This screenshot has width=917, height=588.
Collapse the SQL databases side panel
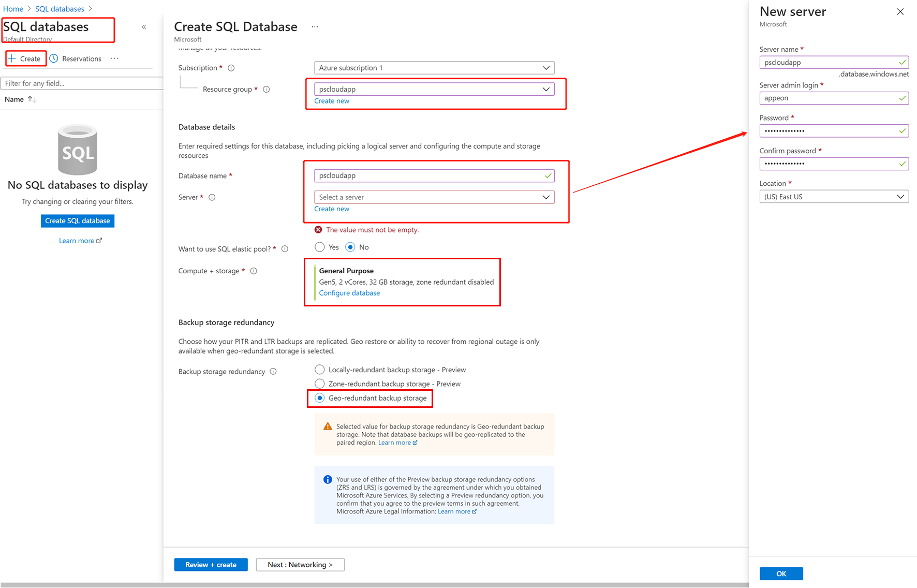144,27
